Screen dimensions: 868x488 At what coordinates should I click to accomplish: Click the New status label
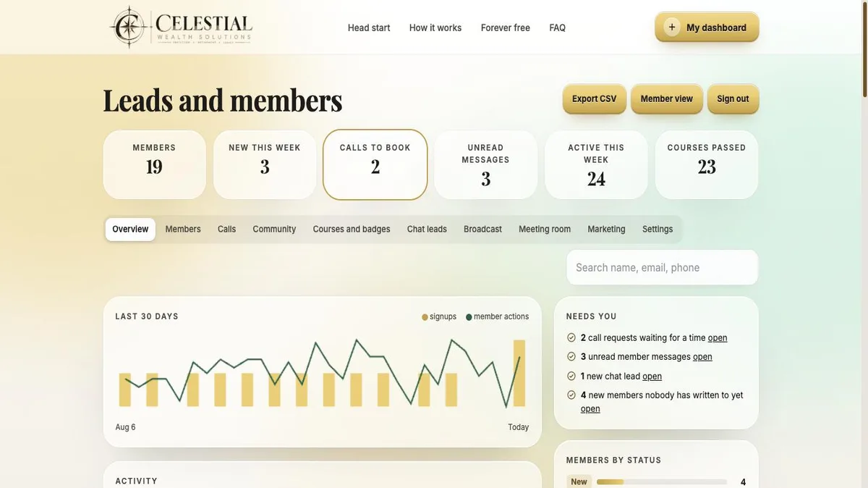pos(579,482)
